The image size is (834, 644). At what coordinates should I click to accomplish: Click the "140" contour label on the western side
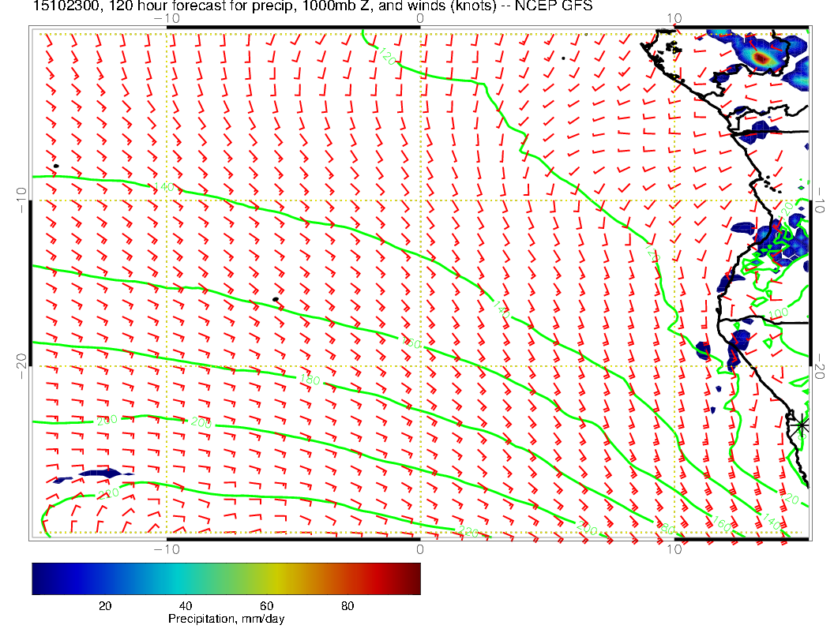click(x=163, y=187)
